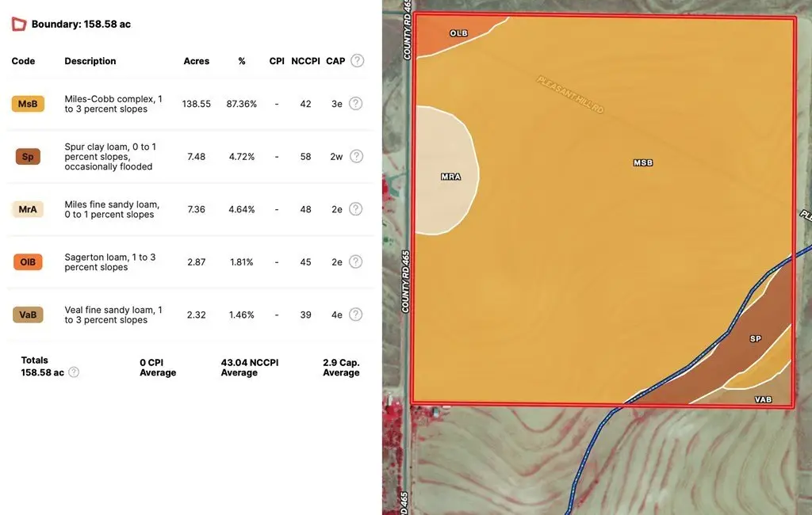
Task: Click the NCCPI column header
Action: [x=305, y=61]
